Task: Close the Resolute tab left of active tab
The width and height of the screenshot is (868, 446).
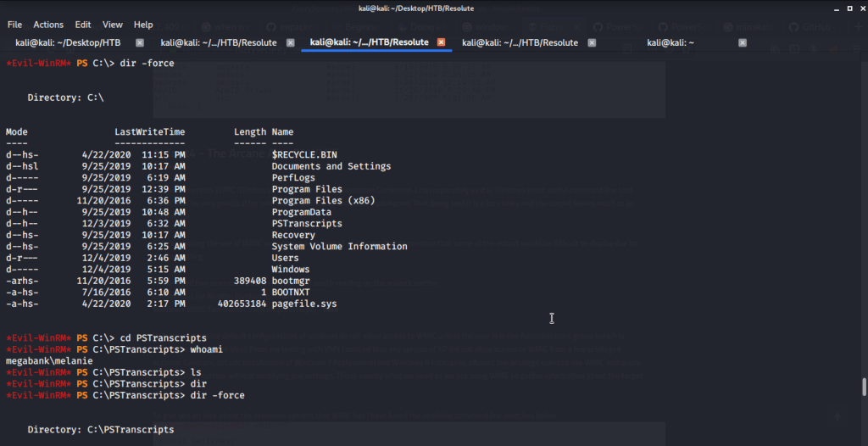Action: click(291, 42)
